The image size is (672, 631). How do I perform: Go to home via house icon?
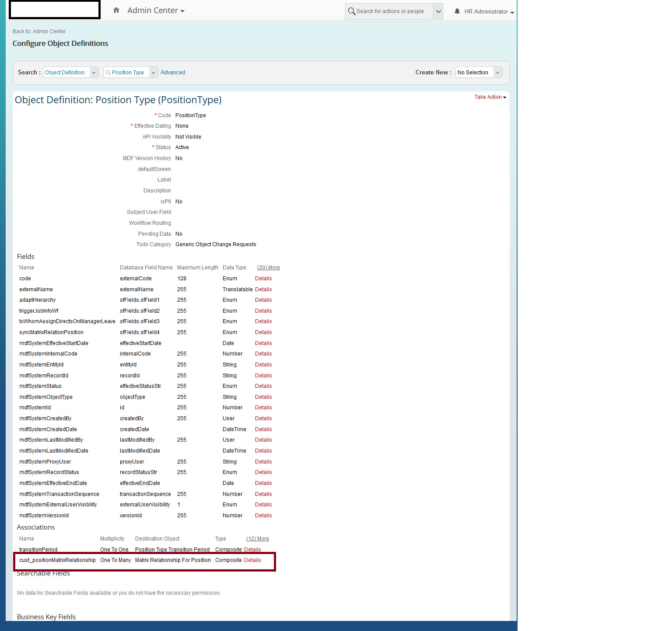click(116, 10)
